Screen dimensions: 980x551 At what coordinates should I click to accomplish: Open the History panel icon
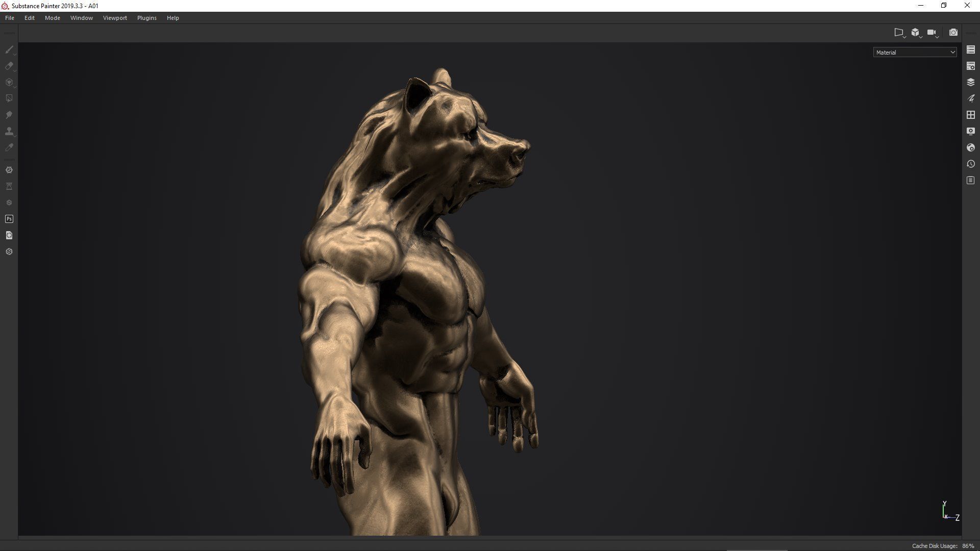point(971,164)
